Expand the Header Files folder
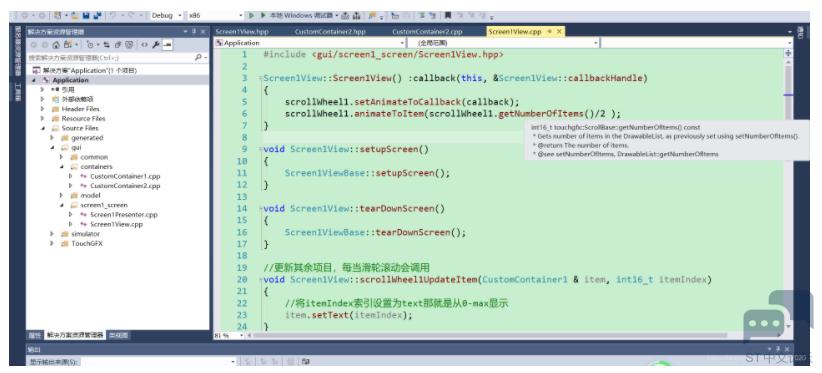822x373 pixels. [x=43, y=109]
